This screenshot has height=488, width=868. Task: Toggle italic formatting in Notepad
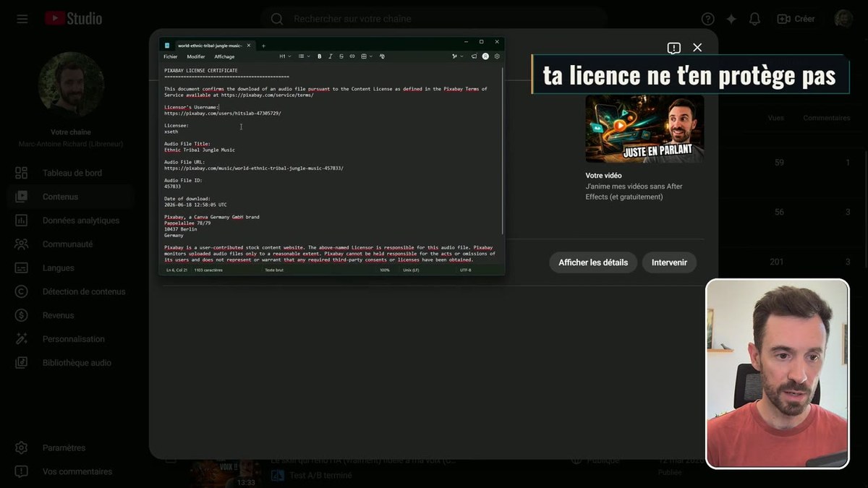[331, 56]
